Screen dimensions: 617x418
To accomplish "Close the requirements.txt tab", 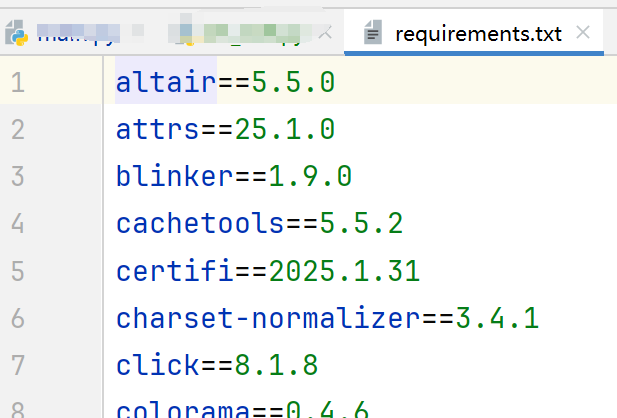I will coord(584,33).
